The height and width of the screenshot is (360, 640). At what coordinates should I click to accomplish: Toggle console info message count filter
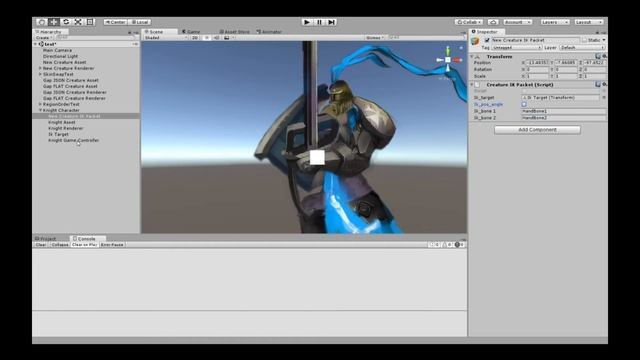[x=434, y=244]
